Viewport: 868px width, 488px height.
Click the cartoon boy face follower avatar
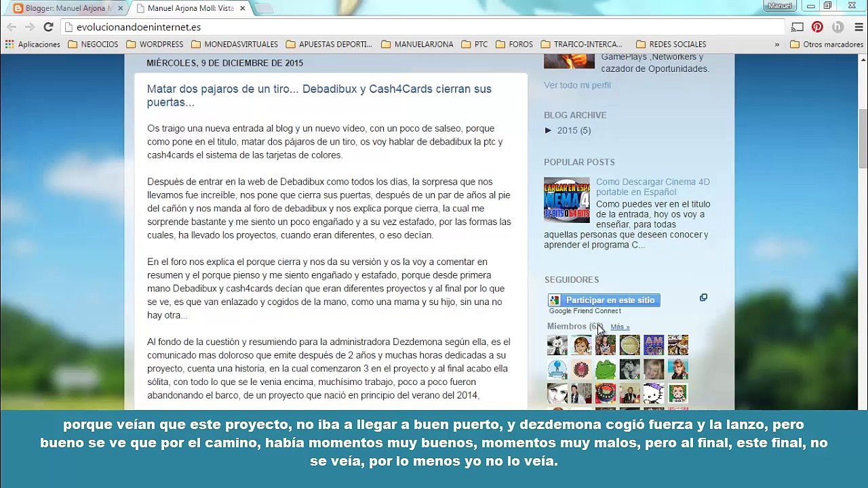point(677,393)
